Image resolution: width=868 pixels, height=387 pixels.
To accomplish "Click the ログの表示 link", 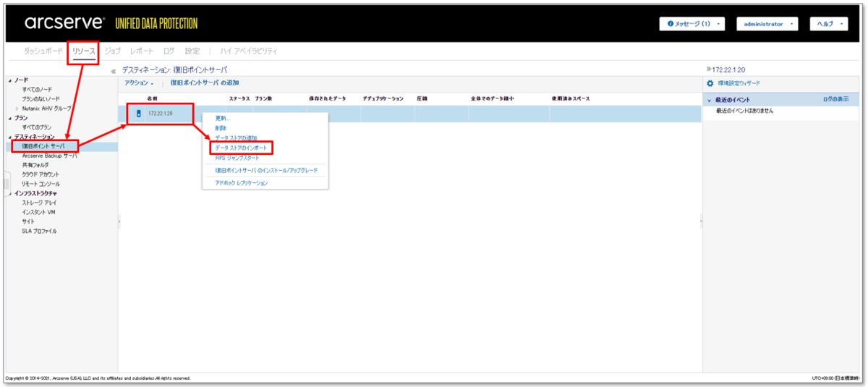I will click(835, 99).
